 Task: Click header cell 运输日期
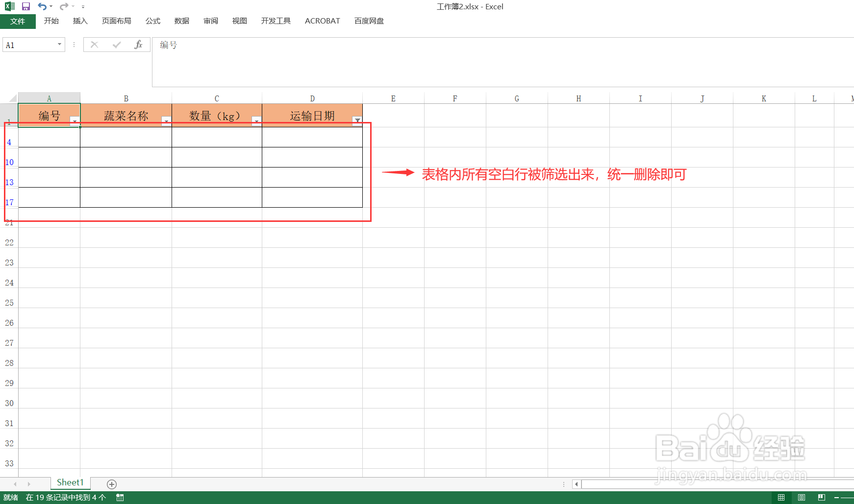[x=312, y=116]
